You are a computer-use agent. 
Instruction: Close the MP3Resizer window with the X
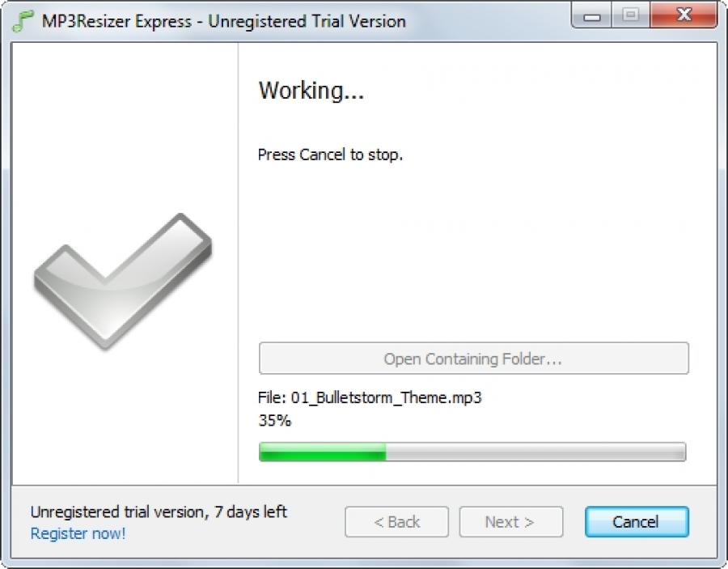(x=684, y=15)
